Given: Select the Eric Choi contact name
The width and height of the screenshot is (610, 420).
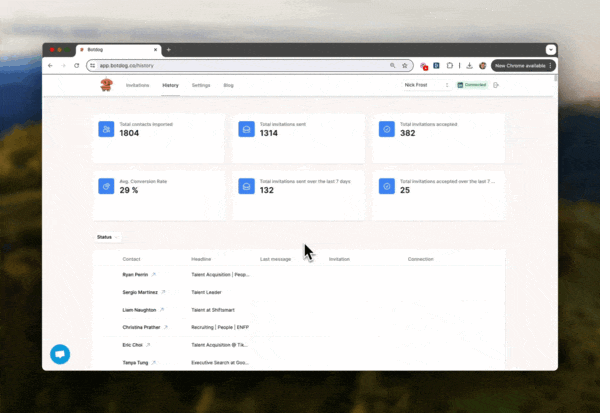Looking at the screenshot, I should point(132,345).
